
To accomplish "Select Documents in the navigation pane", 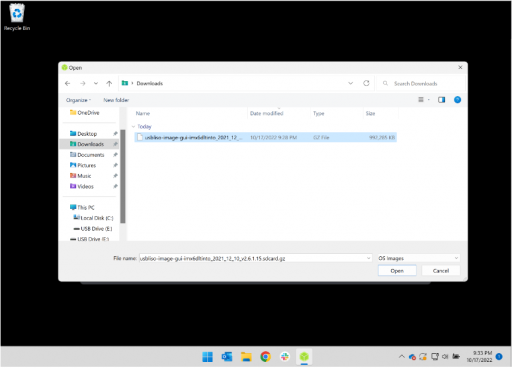I will [87, 155].
